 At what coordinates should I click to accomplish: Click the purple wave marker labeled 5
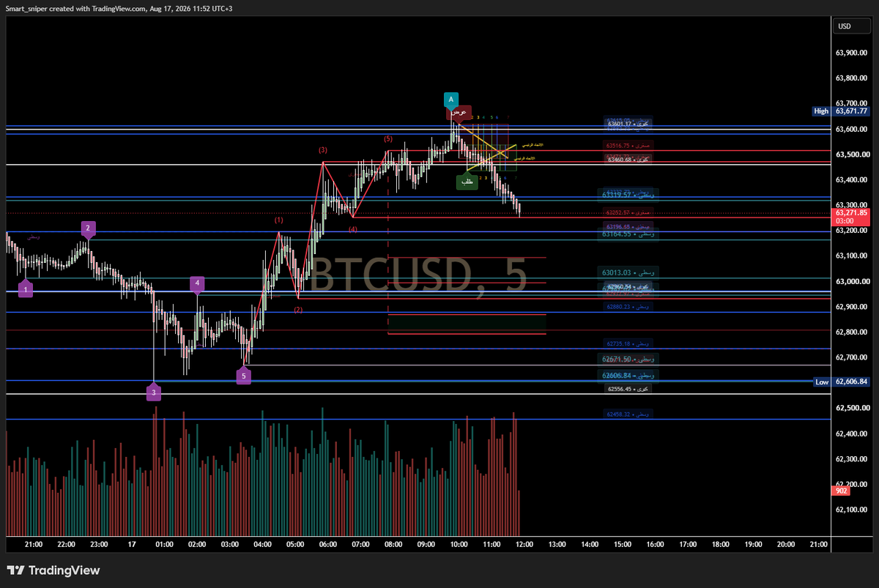tap(243, 376)
